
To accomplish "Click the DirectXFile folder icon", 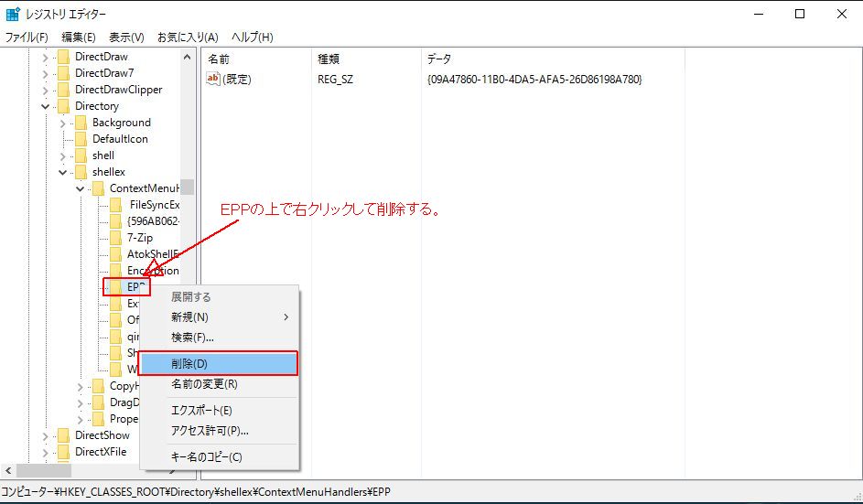I will (x=63, y=452).
